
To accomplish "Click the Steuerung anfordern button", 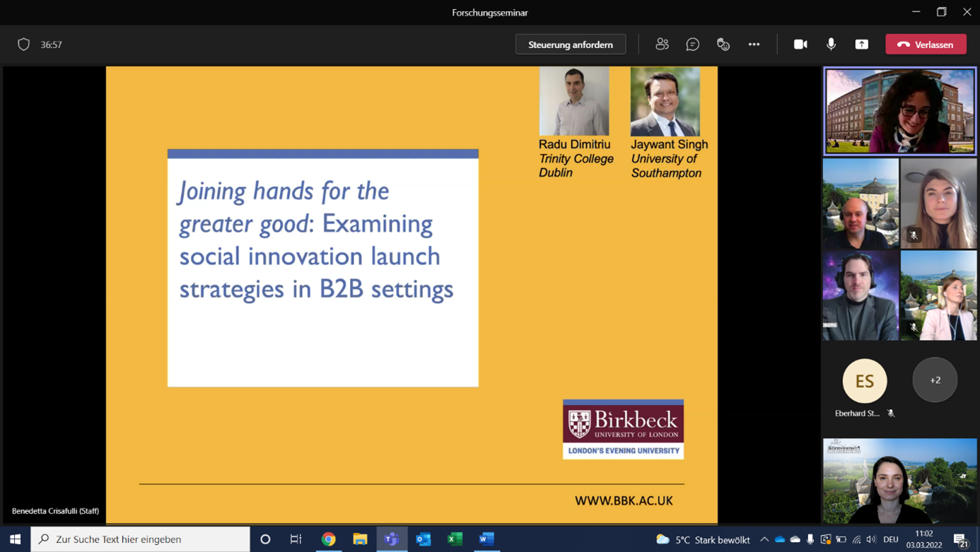I will click(570, 45).
